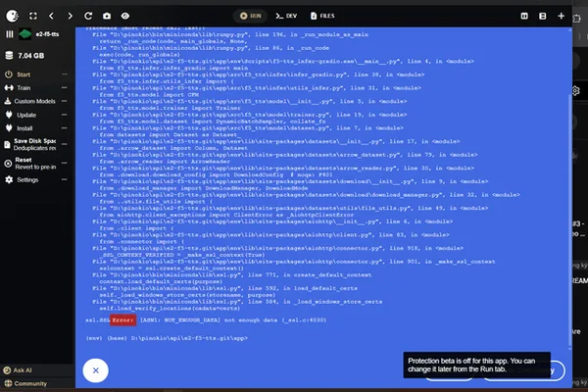Click the Pinokio home logo icon
Image resolution: width=588 pixels, height=392 pixels.
pyautogui.click(x=13, y=16)
